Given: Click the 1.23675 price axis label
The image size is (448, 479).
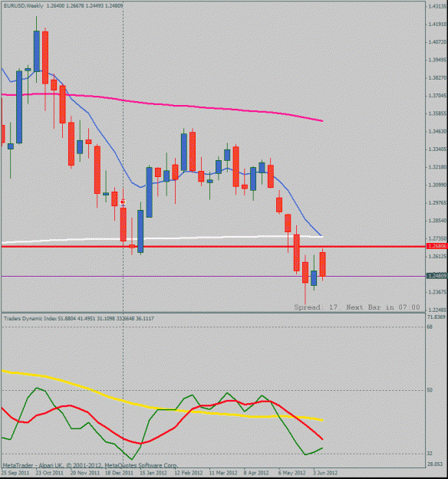Looking at the screenshot, I should tap(438, 292).
